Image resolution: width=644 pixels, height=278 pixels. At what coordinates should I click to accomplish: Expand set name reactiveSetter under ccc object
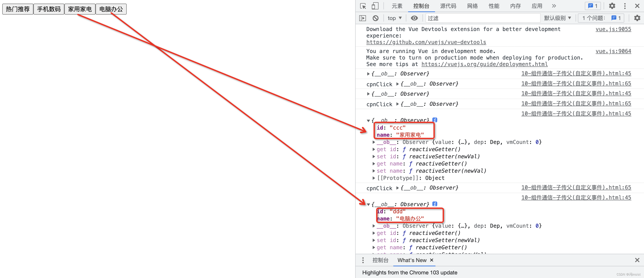tap(374, 171)
